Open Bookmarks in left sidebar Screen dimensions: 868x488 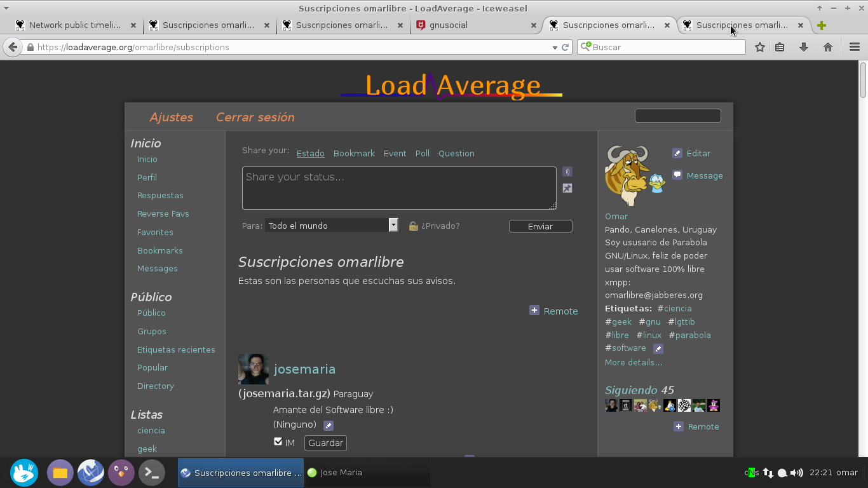(x=160, y=250)
